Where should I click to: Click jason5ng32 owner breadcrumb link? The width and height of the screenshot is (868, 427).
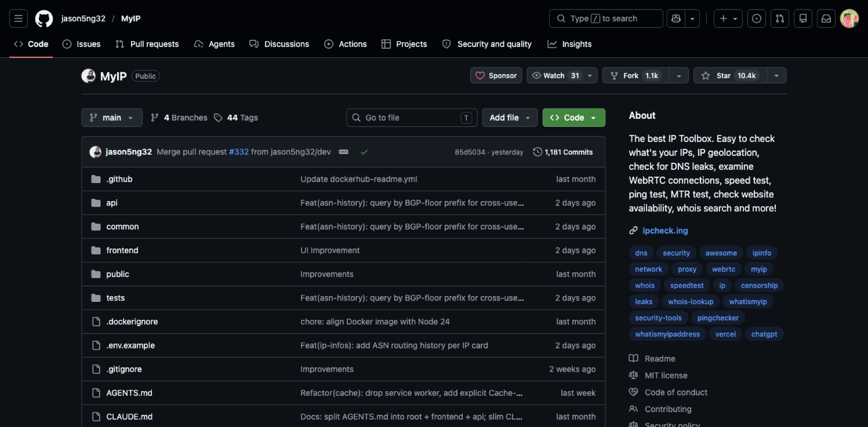pyautogui.click(x=83, y=19)
